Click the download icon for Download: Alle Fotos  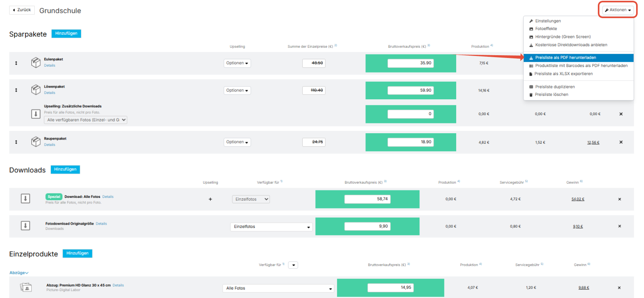25,199
